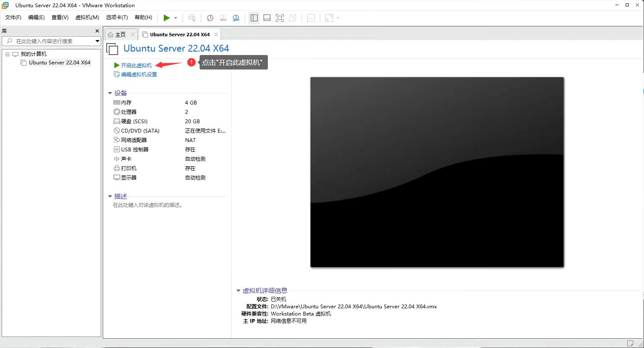Viewport: 644px width, 348px height.
Task: Close the Ubuntu Server 22.04 X64 tab
Action: (x=216, y=35)
